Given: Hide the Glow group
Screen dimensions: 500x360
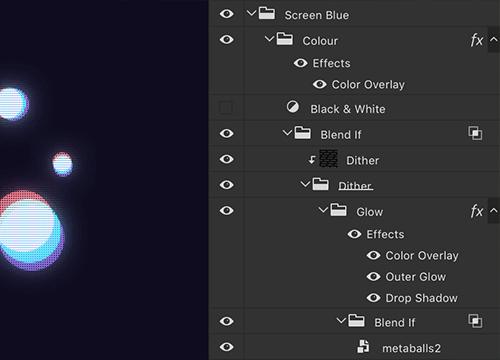Looking at the screenshot, I should [x=227, y=210].
